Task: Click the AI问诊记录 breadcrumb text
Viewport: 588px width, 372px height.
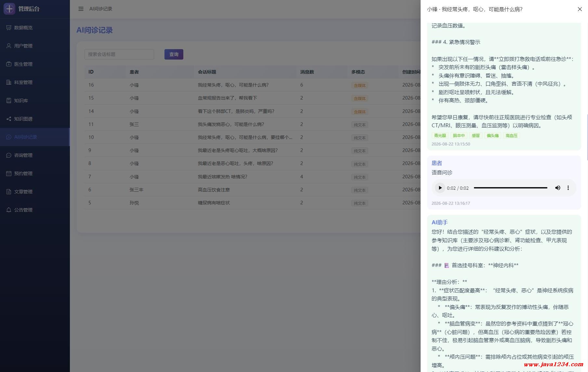Action: [x=101, y=9]
